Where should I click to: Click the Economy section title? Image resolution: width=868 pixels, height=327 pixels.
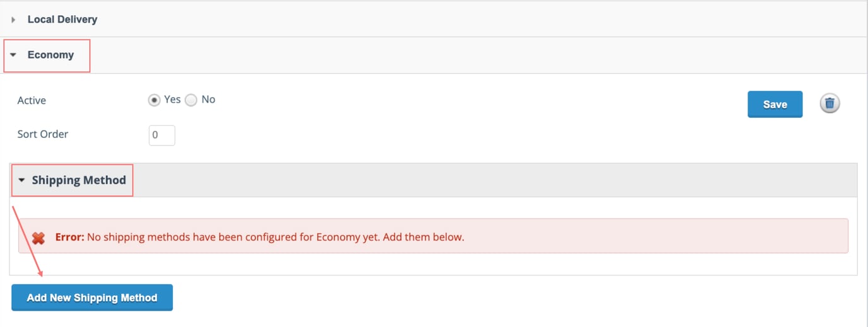[50, 55]
